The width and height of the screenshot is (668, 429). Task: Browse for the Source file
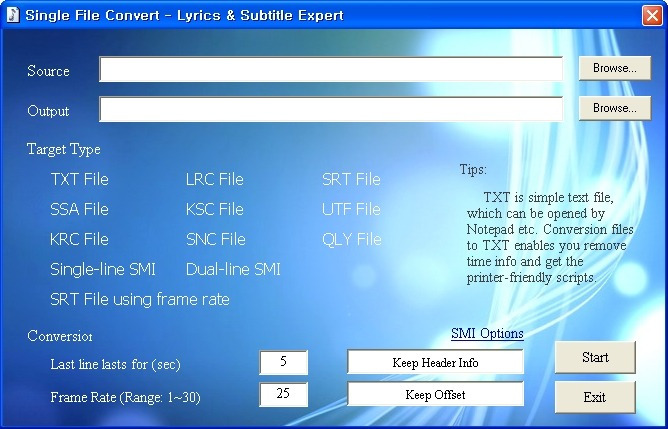tap(614, 68)
